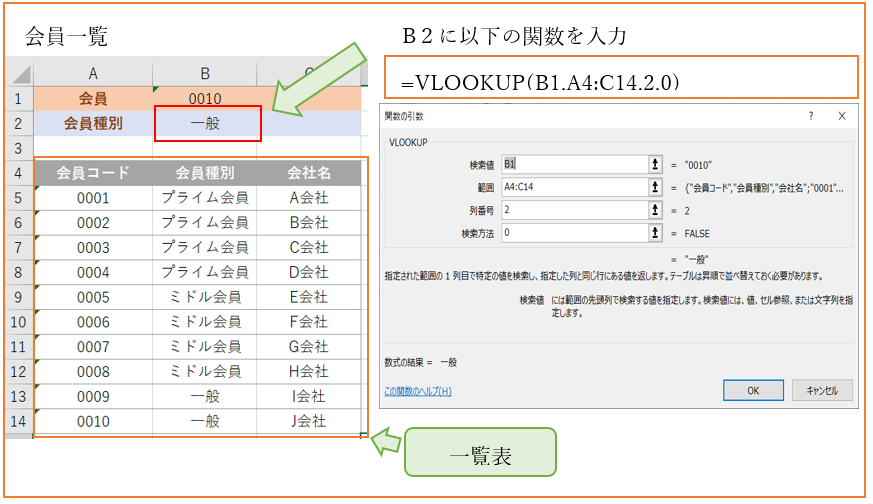Click the row 5 header
Screen dimensions: 873x504
click(x=18, y=198)
